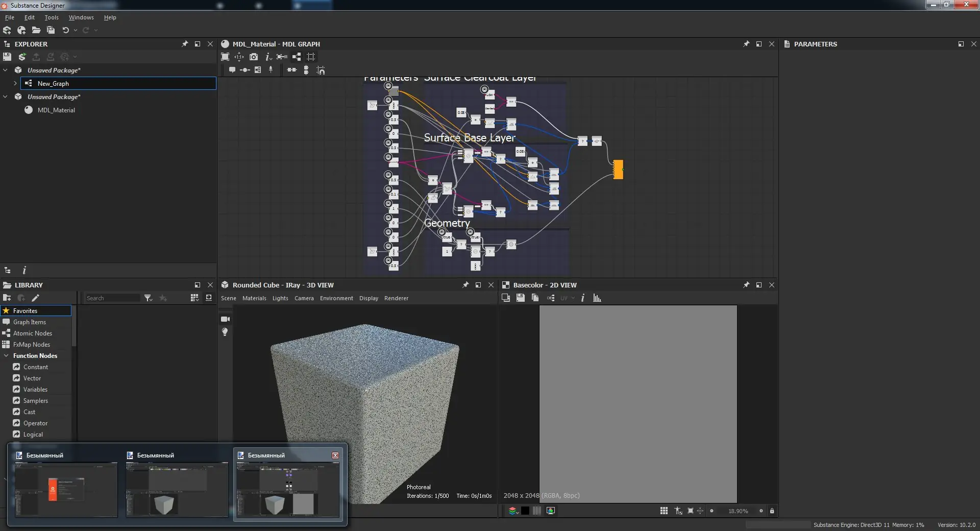The height and width of the screenshot is (531, 980).
Task: Click the library Search field
Action: pyautogui.click(x=112, y=298)
